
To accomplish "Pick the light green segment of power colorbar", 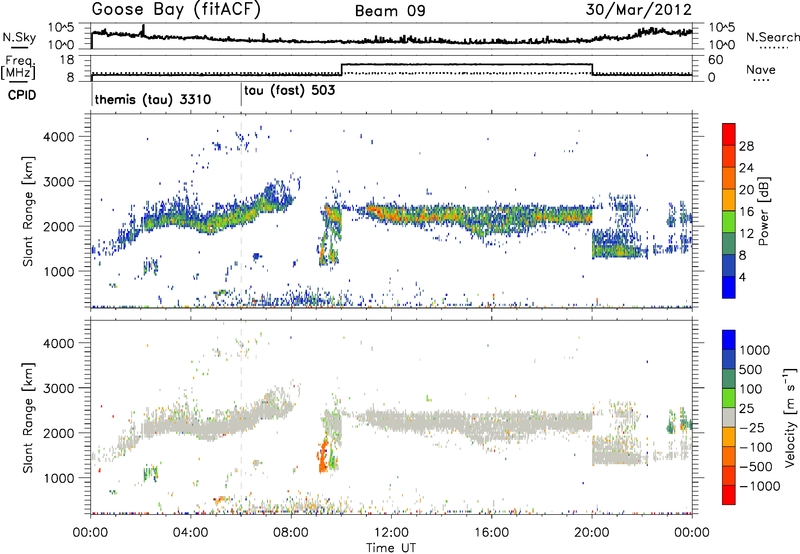I will tap(729, 221).
